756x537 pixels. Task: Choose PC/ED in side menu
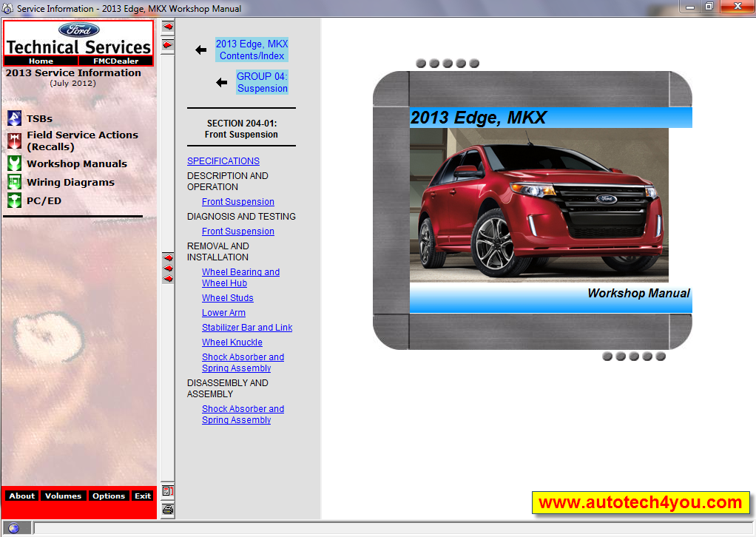(x=44, y=200)
